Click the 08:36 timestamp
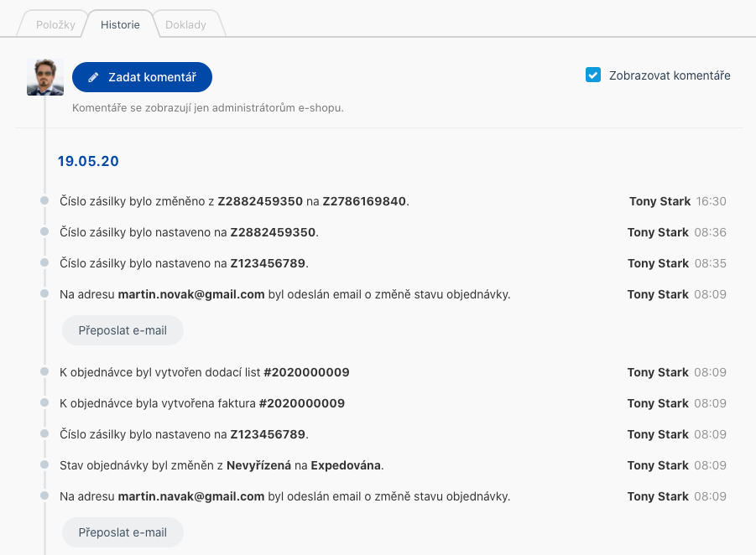Viewport: 756px width, 555px height. pos(710,232)
